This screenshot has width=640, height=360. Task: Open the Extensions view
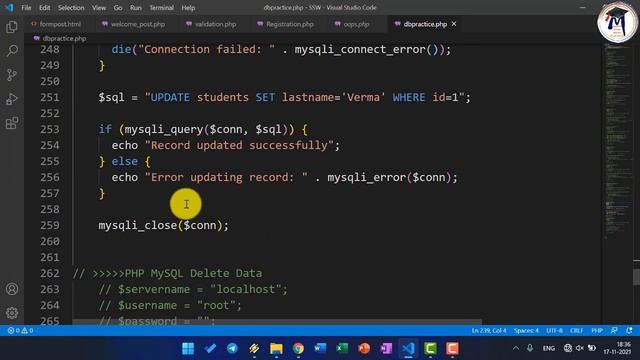[12, 123]
